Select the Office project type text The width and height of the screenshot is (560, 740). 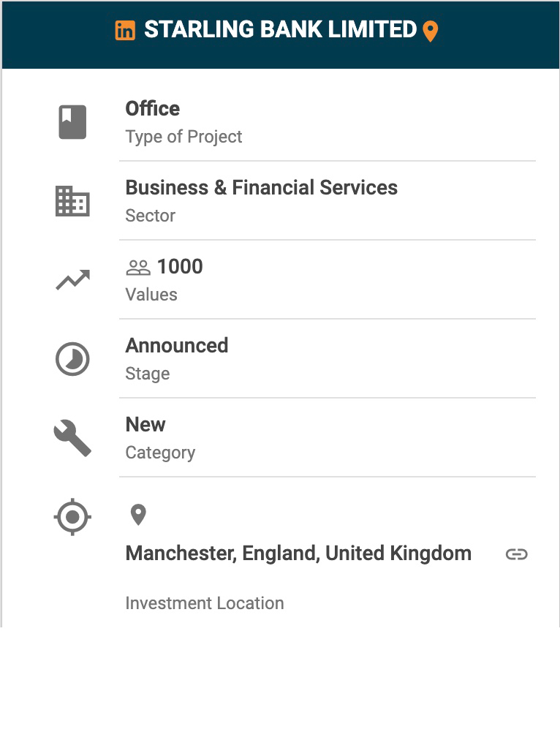click(152, 109)
